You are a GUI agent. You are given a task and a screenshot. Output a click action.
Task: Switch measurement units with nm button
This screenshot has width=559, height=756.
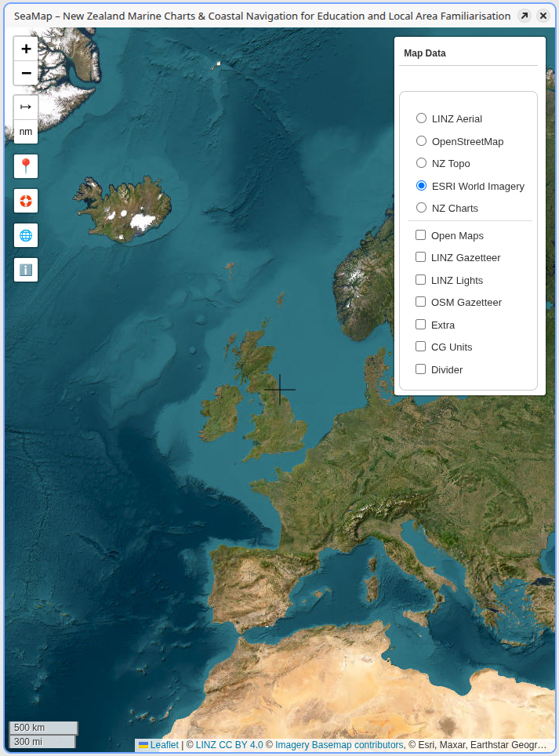click(x=26, y=132)
